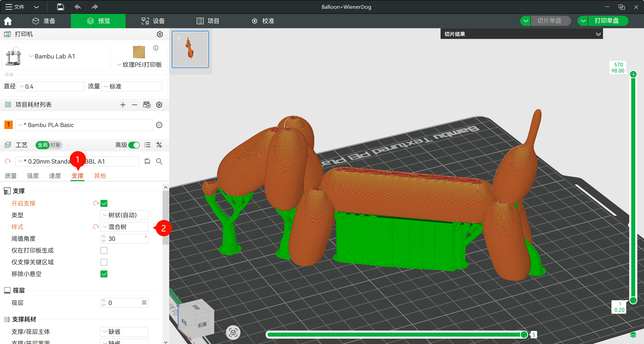Redo the action with forward arrow
The image size is (644, 344).
pyautogui.click(x=95, y=7)
